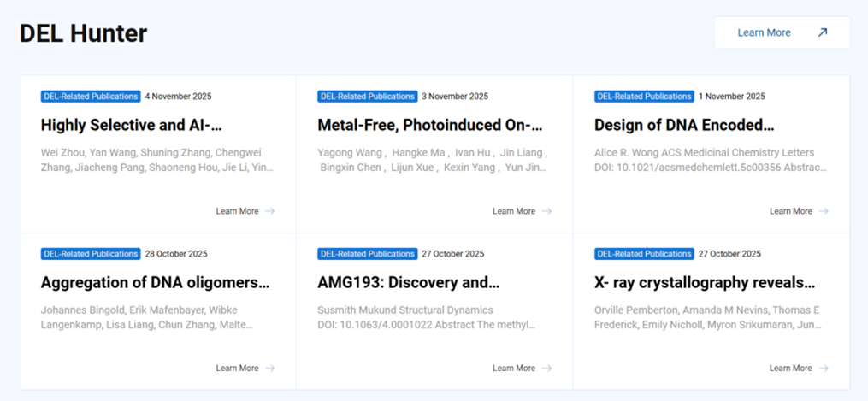
Task: Click arrow icon under X-ray crystallography card
Action: pyautogui.click(x=823, y=369)
